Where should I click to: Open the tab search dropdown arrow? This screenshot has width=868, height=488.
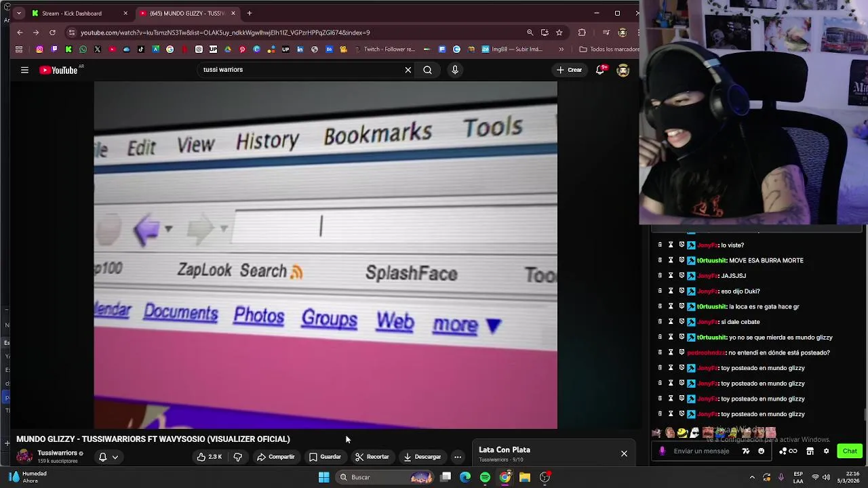coord(18,13)
